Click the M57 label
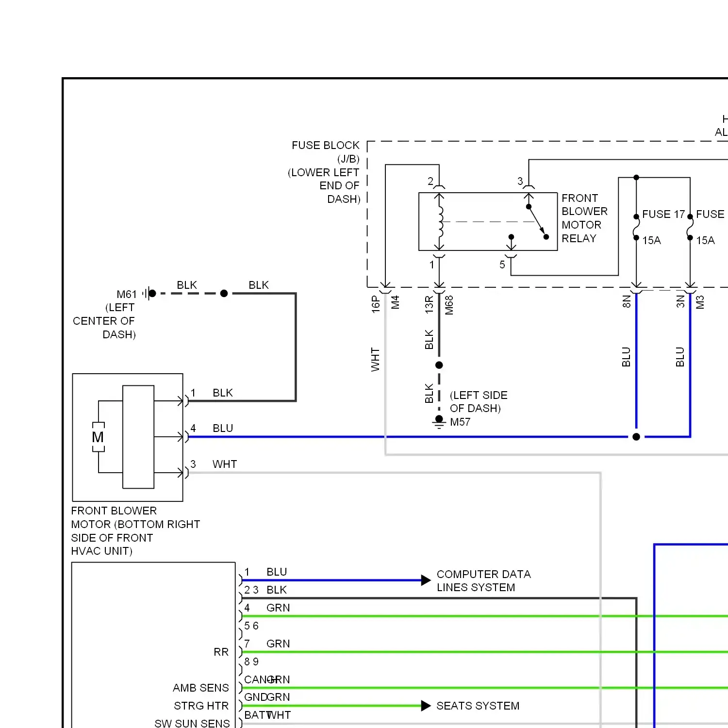This screenshot has height=728, width=728. coord(460,422)
